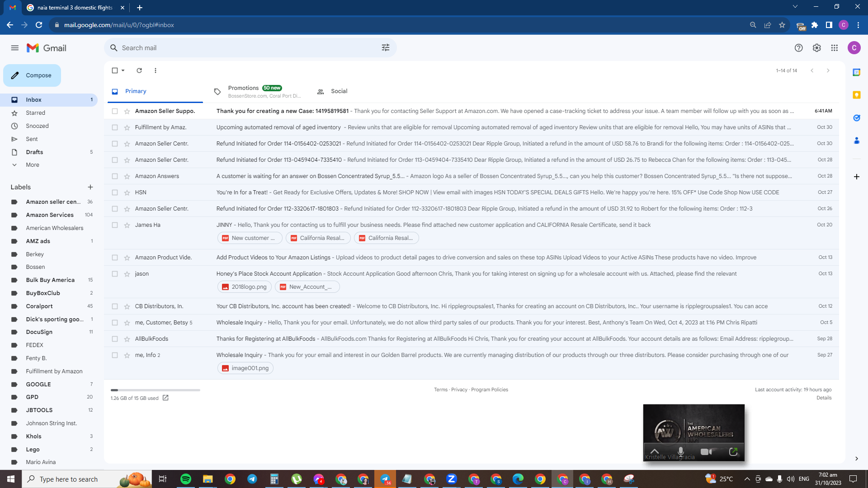The image size is (868, 488).
Task: Open Chrome tab search dropdown
Action: 795,7
